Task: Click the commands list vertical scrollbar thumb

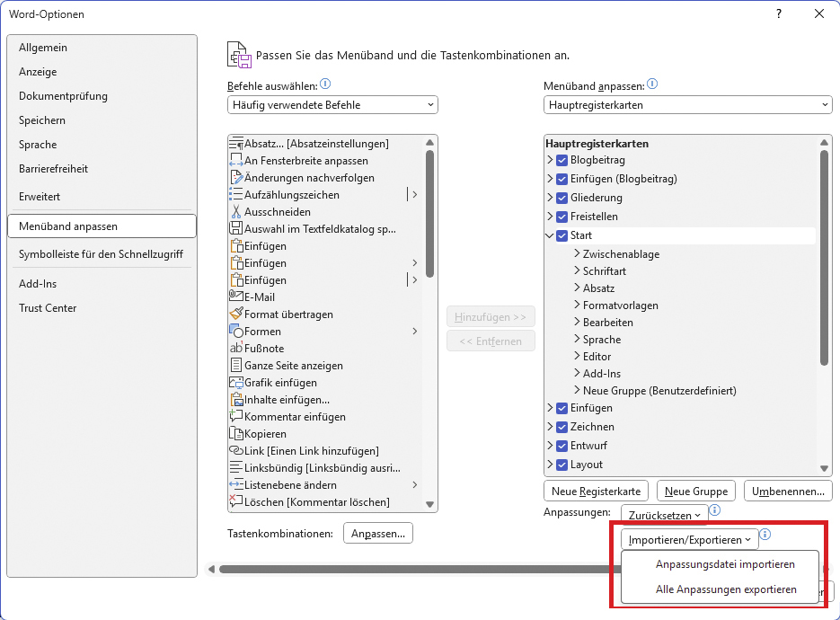Action: coord(429,215)
